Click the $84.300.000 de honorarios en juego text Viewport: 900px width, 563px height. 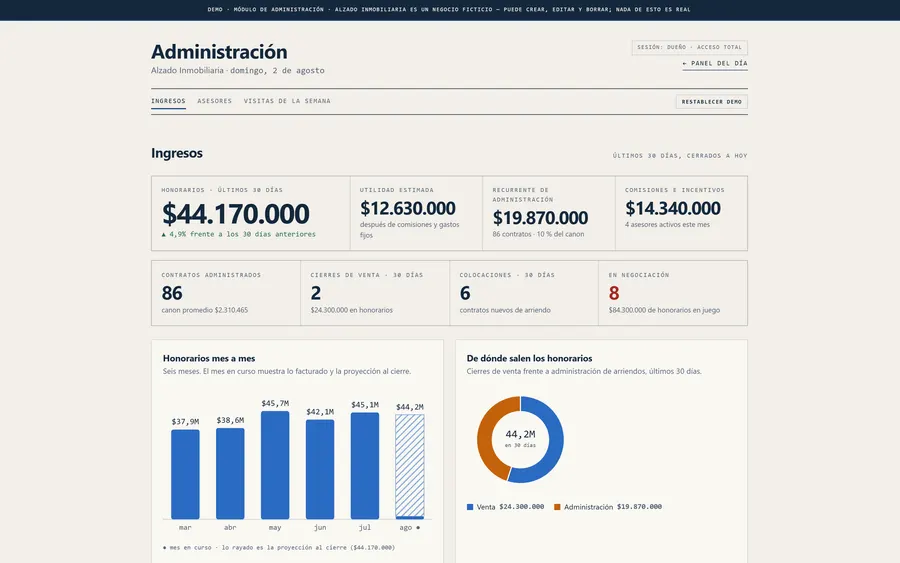coord(664,310)
